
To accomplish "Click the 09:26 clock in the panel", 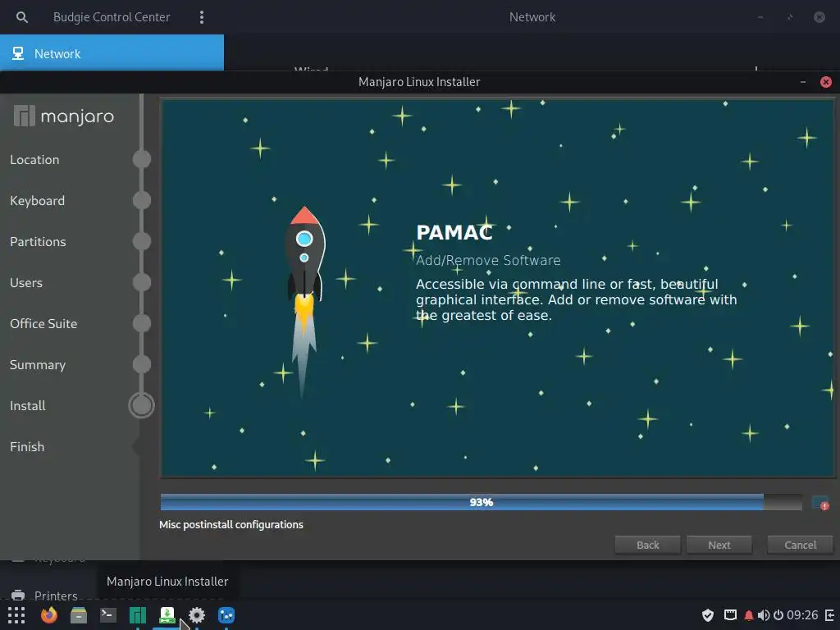I will [x=802, y=615].
